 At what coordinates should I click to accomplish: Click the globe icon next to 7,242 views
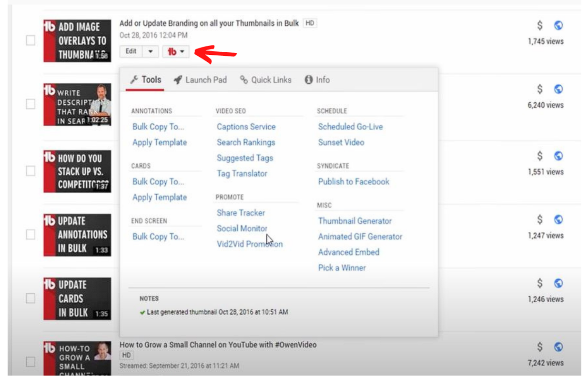558,346
